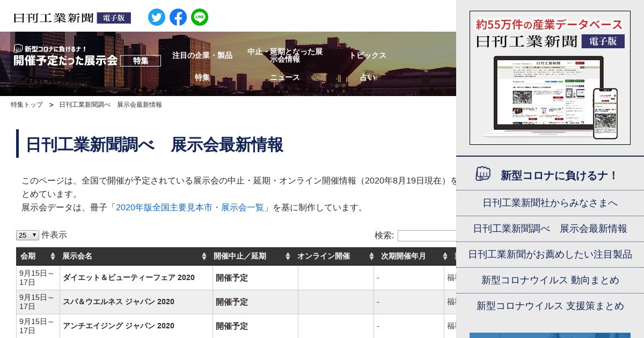
Task: Open 日刊工業新聞がお薦めしたい注目製品 sidebar link
Action: click(550, 254)
